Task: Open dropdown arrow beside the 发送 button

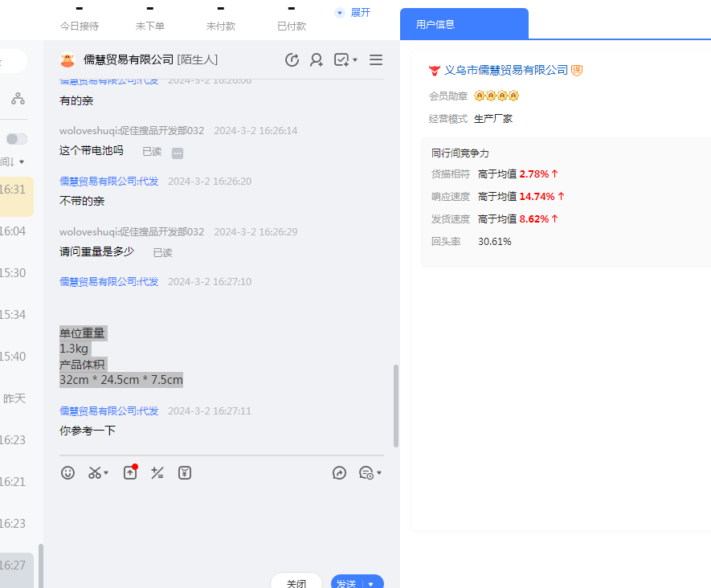Action: pos(372,584)
